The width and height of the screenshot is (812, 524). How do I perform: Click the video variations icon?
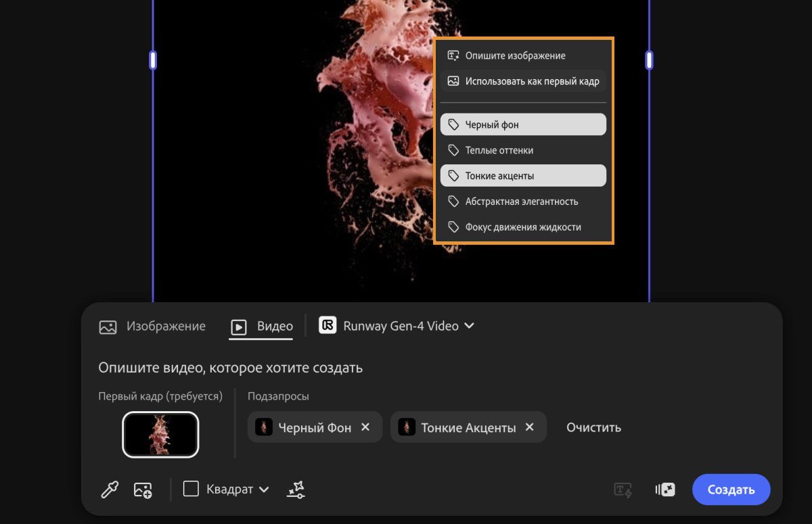pos(665,490)
